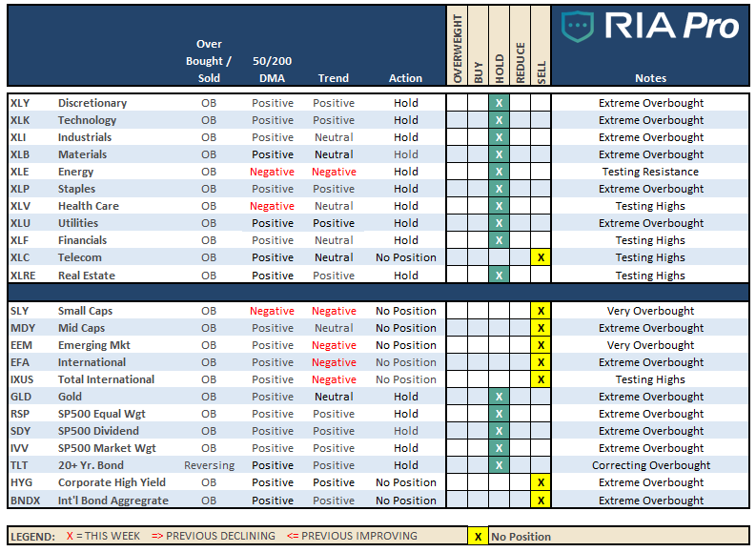Click the yellow X sell marker for XLC

541,258
